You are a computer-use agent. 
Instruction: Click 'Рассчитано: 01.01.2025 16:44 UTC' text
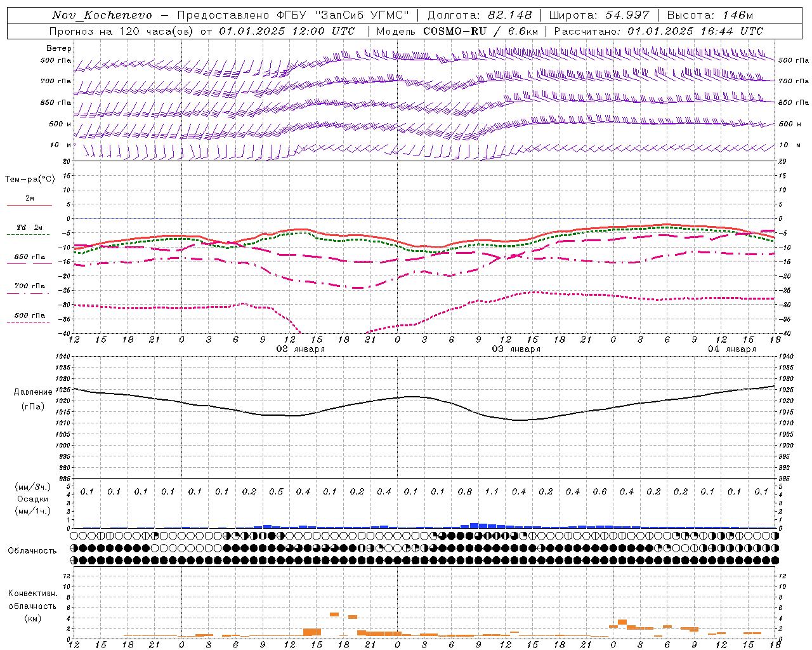(658, 31)
